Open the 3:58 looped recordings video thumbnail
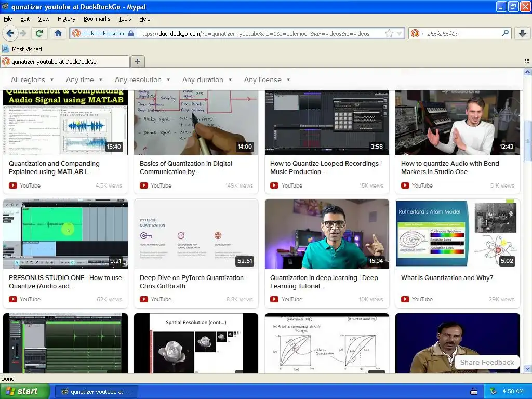 (327, 122)
